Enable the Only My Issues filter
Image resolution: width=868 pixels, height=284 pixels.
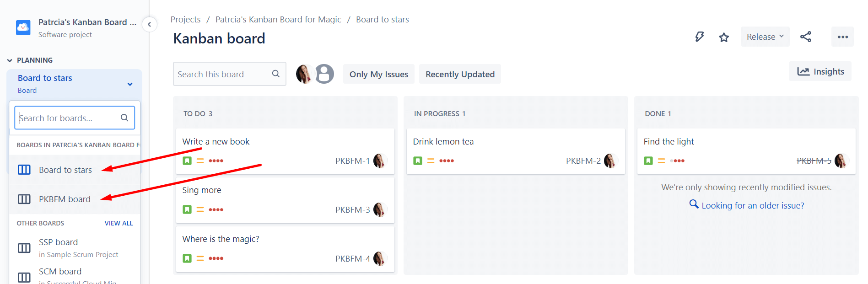[x=378, y=74]
